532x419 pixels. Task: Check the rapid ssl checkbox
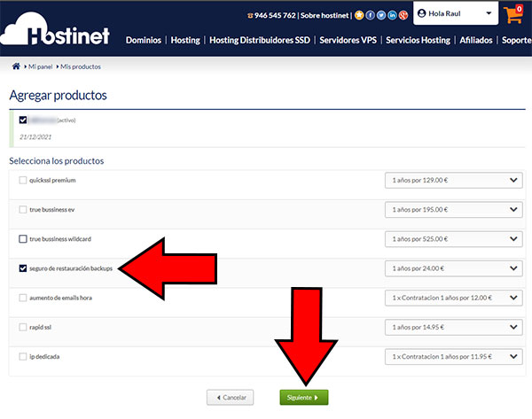23,327
